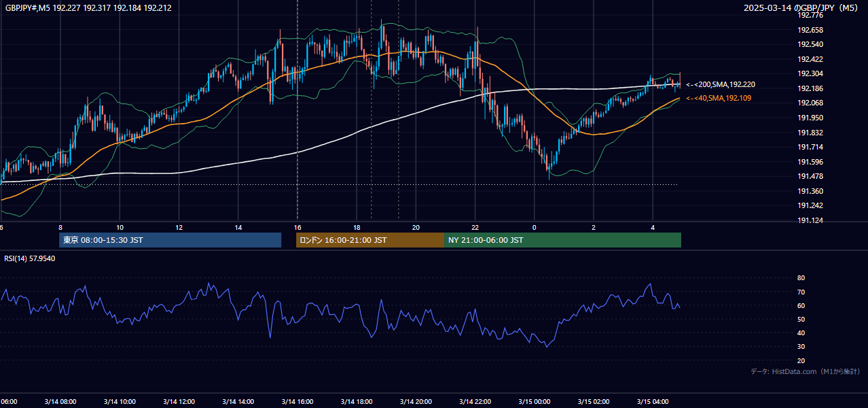Screen dimensions: 868x408
Task: Click hour tick '18' under the price chart
Action: point(357,227)
